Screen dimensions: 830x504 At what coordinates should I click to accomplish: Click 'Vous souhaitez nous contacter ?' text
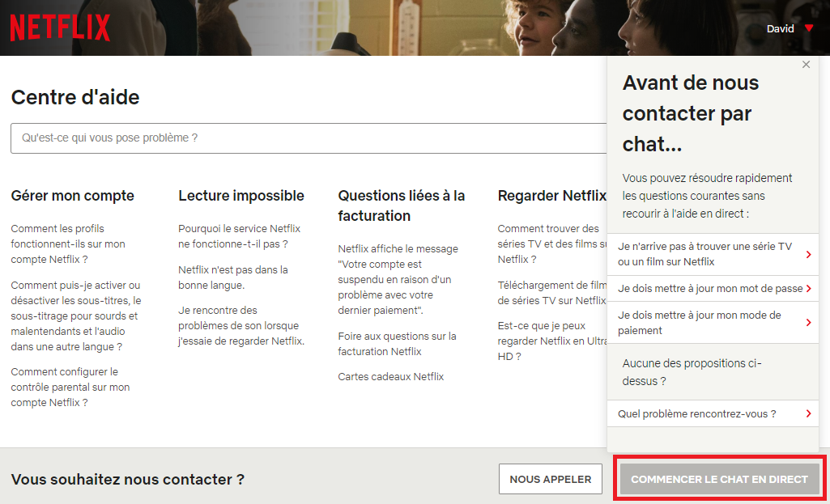point(128,479)
